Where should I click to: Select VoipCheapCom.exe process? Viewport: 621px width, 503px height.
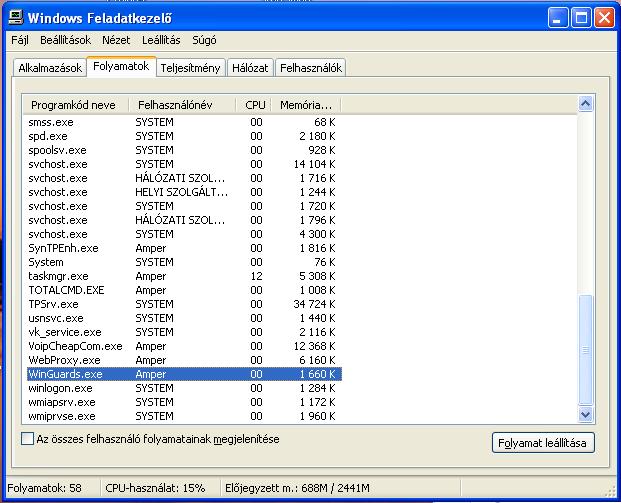tap(184, 346)
